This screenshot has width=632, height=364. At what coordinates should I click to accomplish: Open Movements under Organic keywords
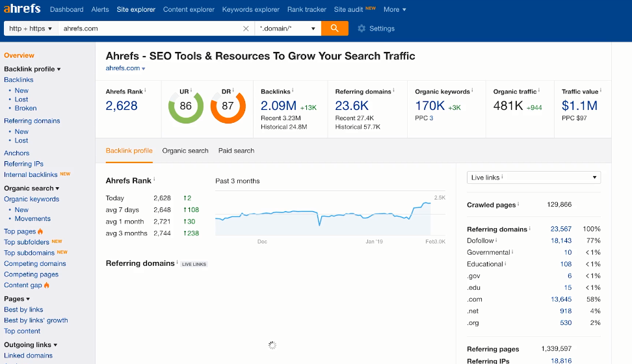click(x=33, y=218)
